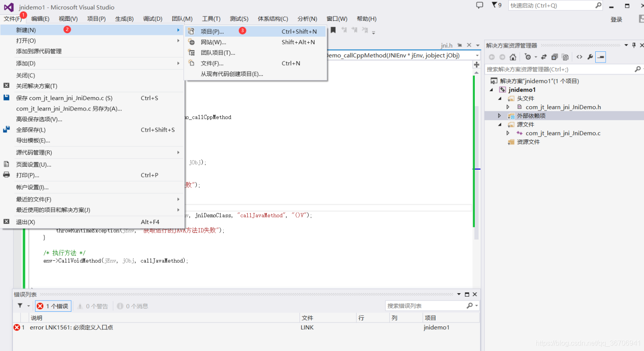The height and width of the screenshot is (351, 644).
Task: Click Sync with Active Document icon
Action: [x=544, y=57]
